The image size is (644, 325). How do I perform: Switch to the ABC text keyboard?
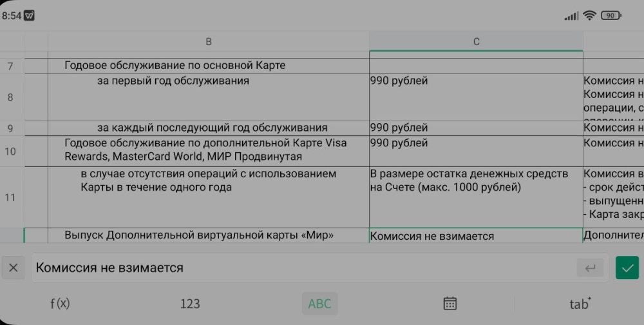tap(319, 304)
